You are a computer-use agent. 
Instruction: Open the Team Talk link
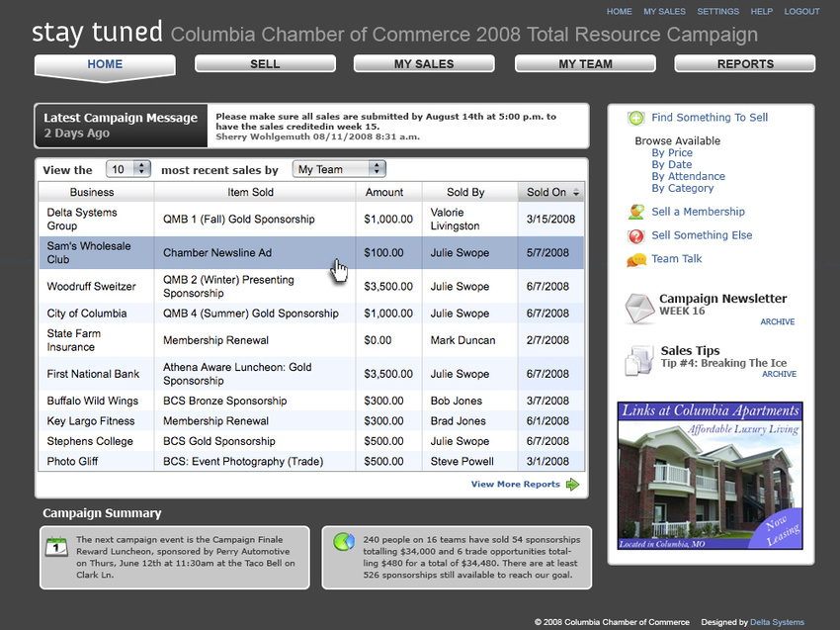677,259
